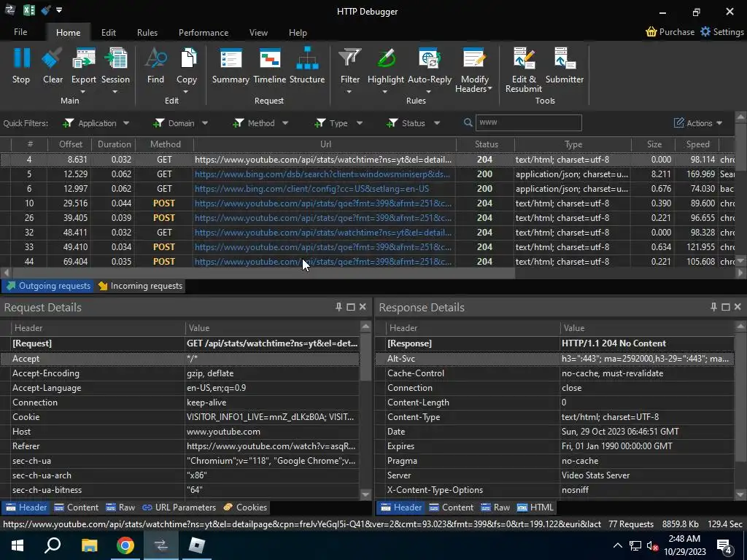
Task: Open the request URL Parameters tab
Action: pos(179,507)
